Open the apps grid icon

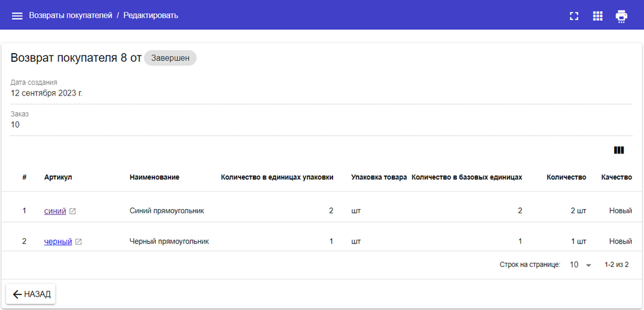597,16
